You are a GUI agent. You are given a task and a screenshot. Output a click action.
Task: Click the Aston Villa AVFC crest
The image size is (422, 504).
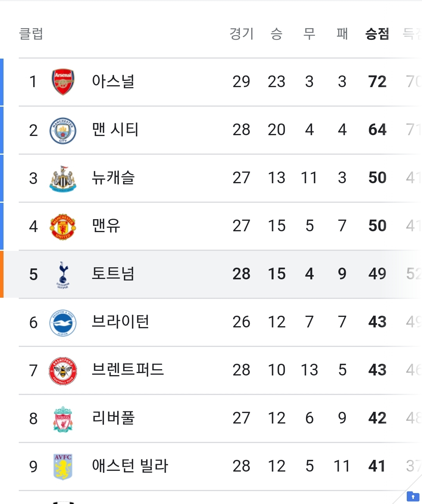pos(63,466)
